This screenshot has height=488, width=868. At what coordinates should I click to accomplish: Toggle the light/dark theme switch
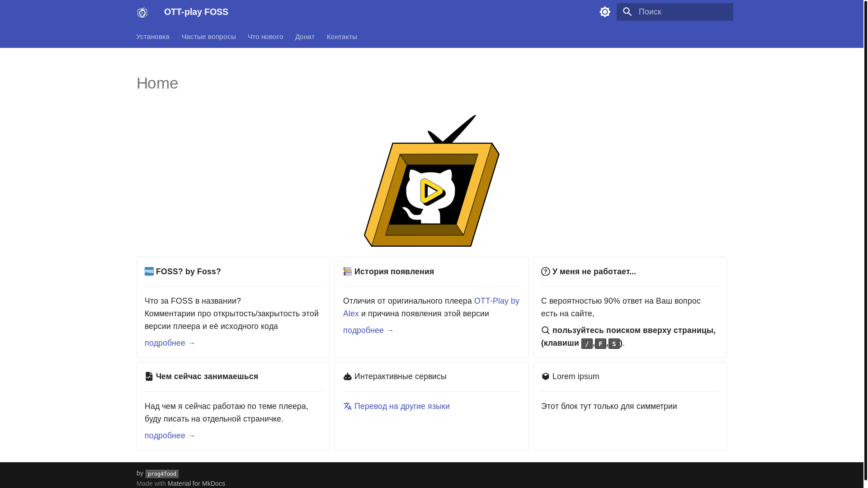click(605, 12)
